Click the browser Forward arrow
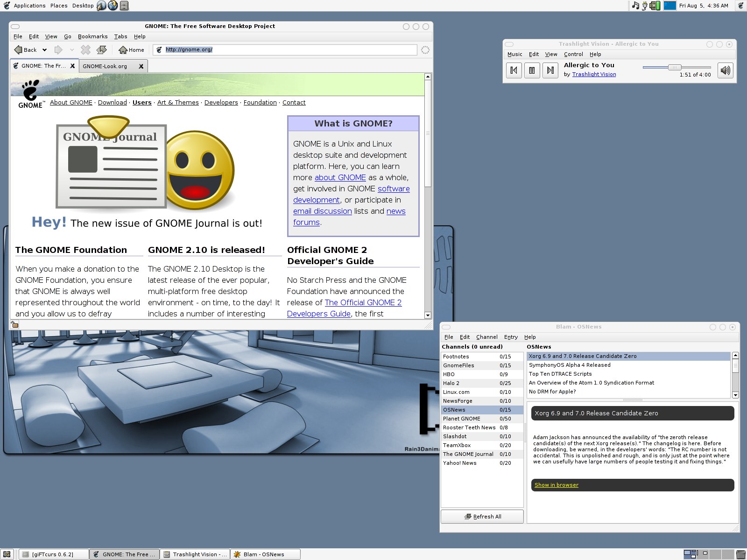Viewport: 747px width, 560px height. click(x=58, y=50)
